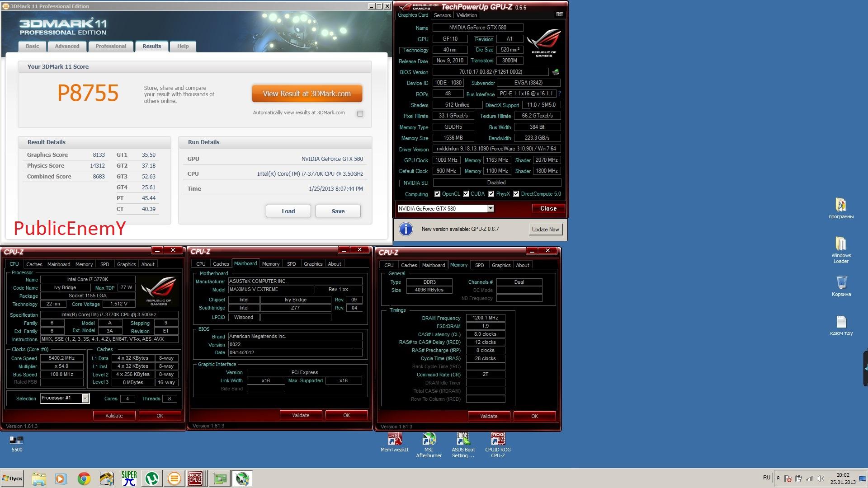Open the 5500 desktop icon
This screenshot has height=488, width=868.
pyautogui.click(x=17, y=443)
